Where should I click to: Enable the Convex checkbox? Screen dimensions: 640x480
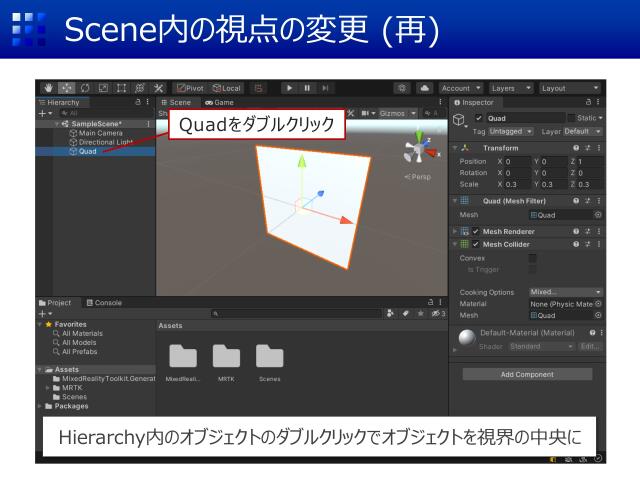532,258
